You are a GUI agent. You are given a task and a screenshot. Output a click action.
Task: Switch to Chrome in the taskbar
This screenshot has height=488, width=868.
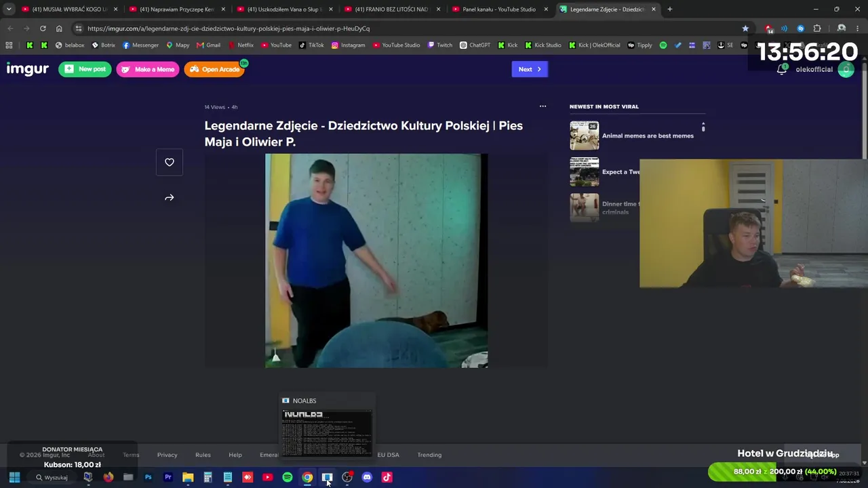[307, 477]
